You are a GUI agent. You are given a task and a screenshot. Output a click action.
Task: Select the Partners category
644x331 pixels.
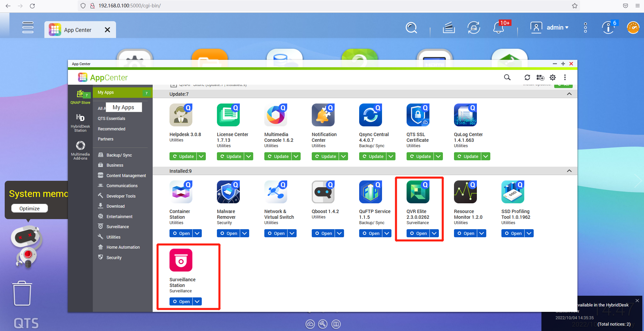pos(106,139)
